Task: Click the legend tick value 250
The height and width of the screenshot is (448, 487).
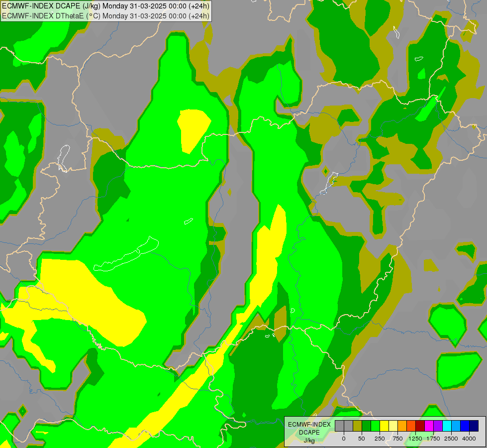Action: pos(380,439)
